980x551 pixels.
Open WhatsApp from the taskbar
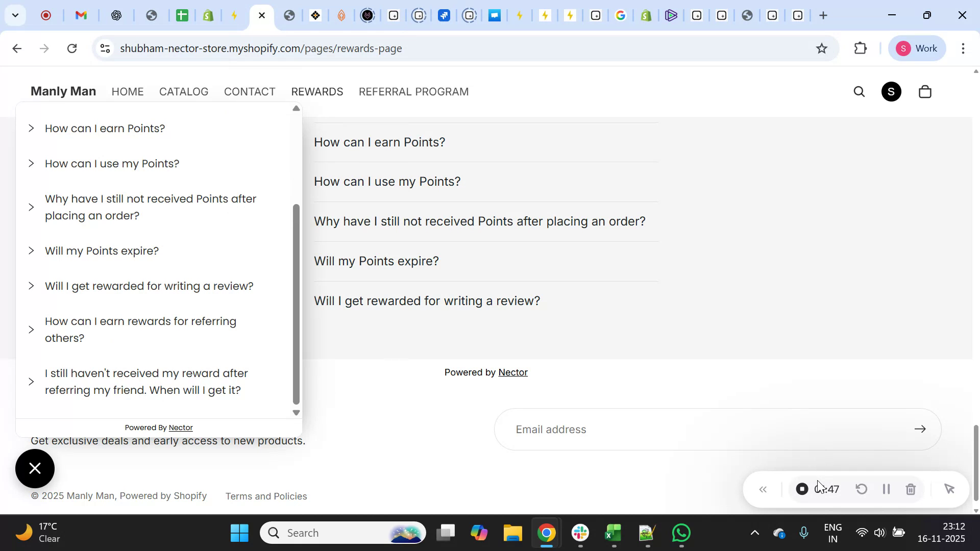point(681,532)
